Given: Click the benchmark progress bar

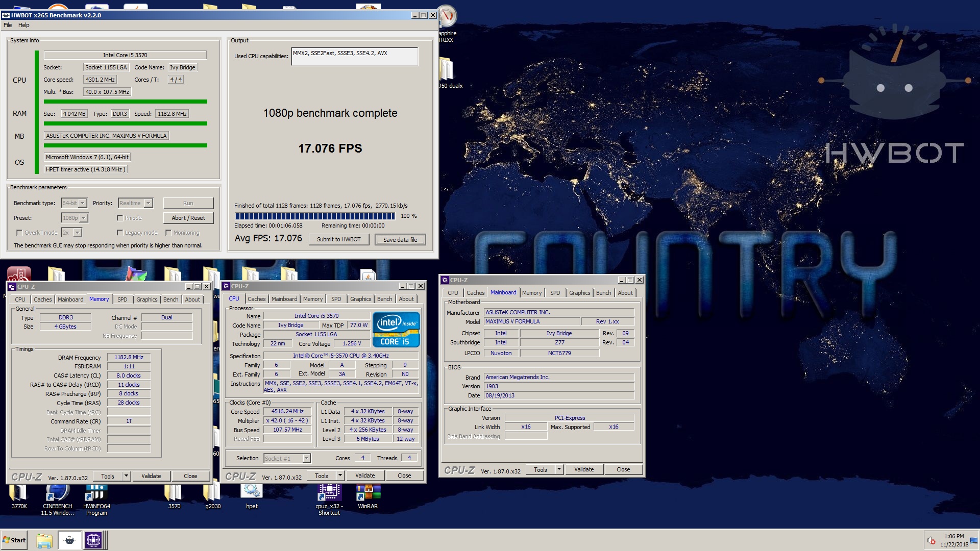Looking at the screenshot, I should (x=315, y=216).
